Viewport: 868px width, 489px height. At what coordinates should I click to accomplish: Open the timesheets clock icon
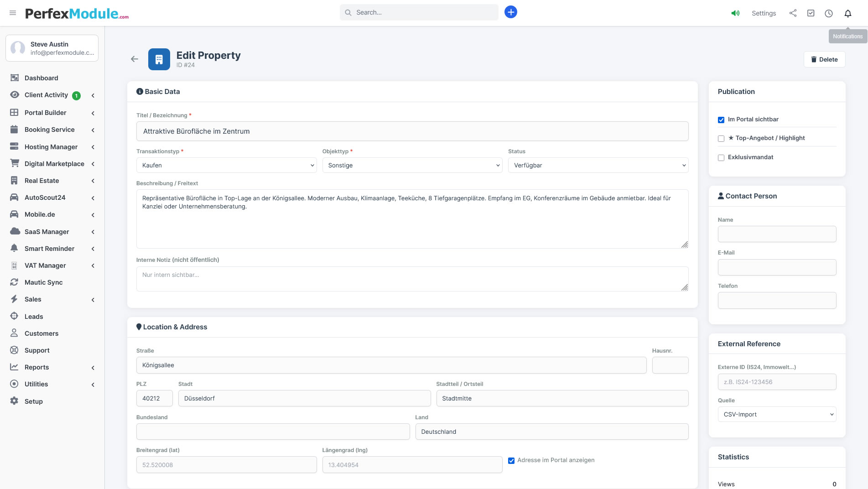[x=829, y=13]
